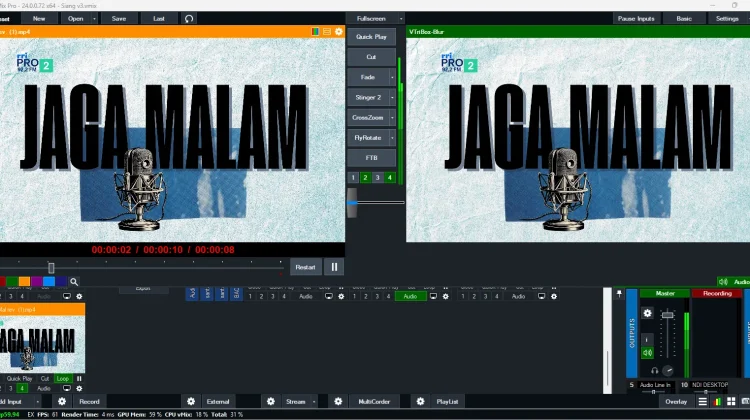Mute Master audio output speaker button
This screenshot has height=420, width=750.
647,353
